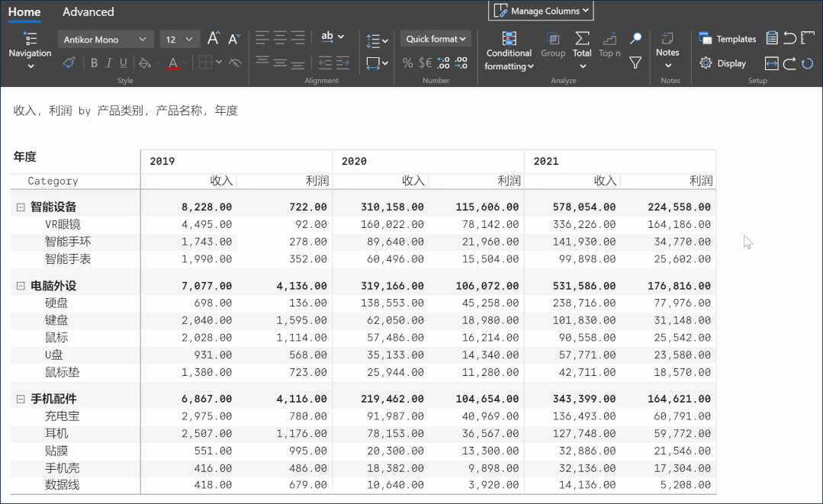Click the ruler icon in Setup

tap(807, 38)
